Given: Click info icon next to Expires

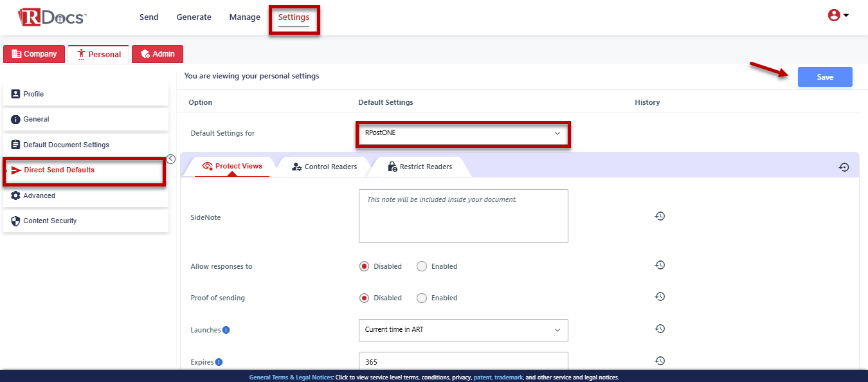Looking at the screenshot, I should 219,362.
